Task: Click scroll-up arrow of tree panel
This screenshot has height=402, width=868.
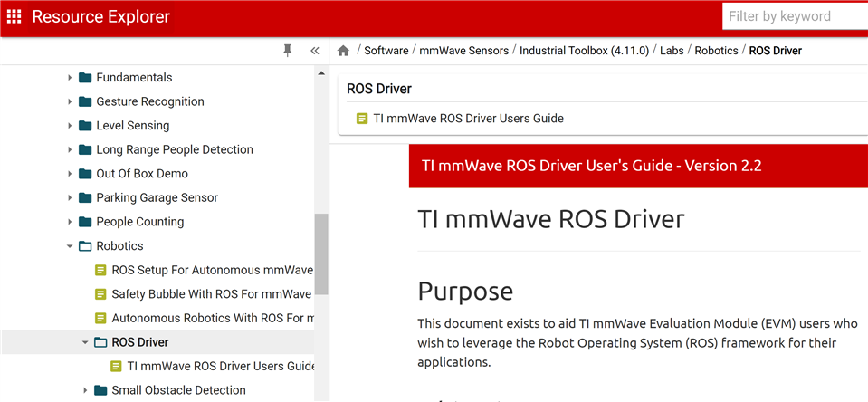Action: point(321,73)
